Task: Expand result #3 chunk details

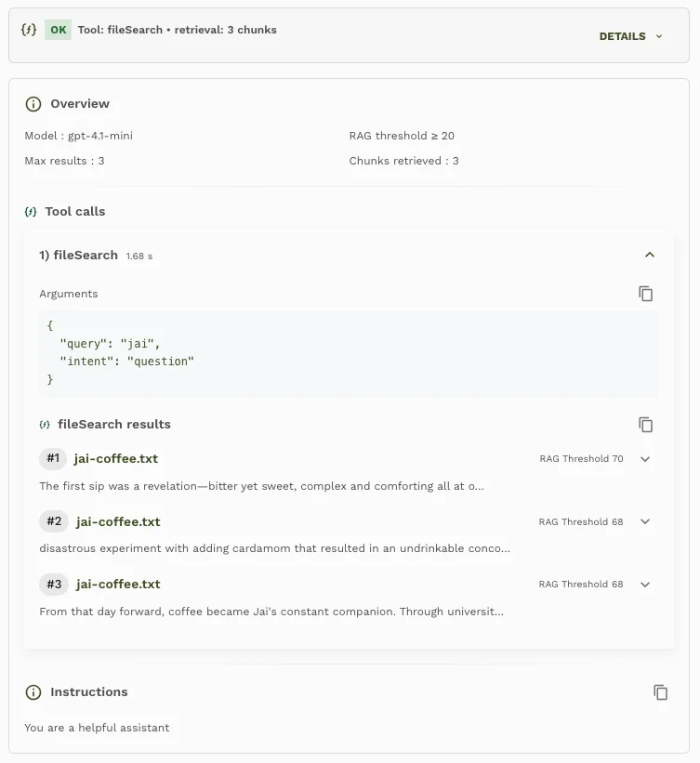Action: pos(645,584)
